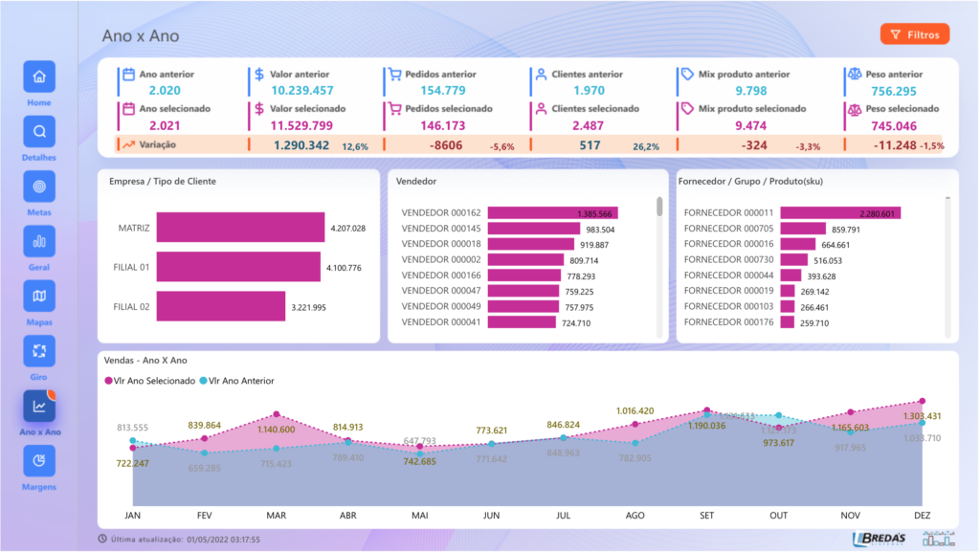Go to Metas target icon
Image resolution: width=980 pixels, height=552 pixels.
pos(39,187)
